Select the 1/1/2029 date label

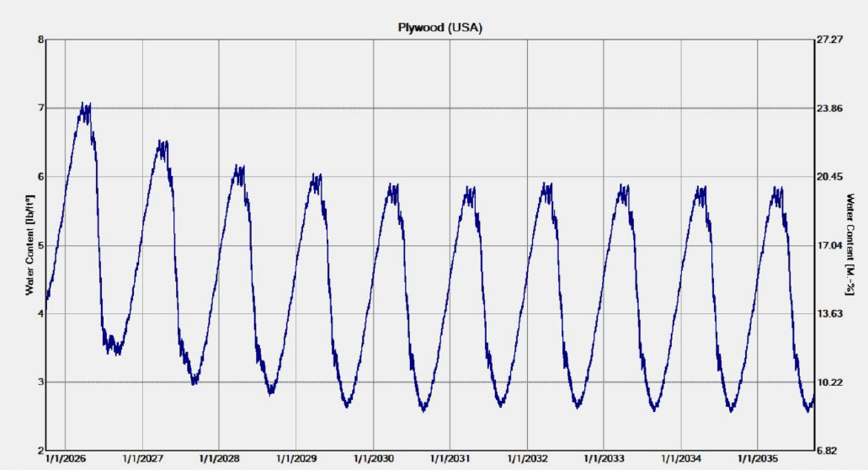click(x=296, y=459)
